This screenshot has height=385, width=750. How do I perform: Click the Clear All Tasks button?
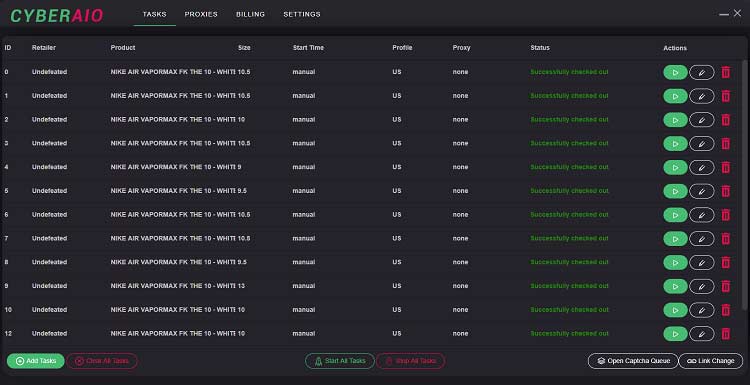coord(102,361)
